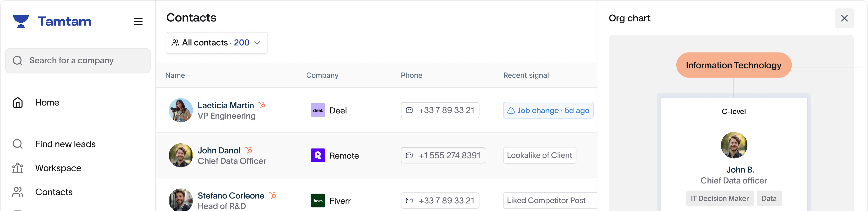
Task: Click HubSpot icon beside John Danol
Action: click(249, 150)
